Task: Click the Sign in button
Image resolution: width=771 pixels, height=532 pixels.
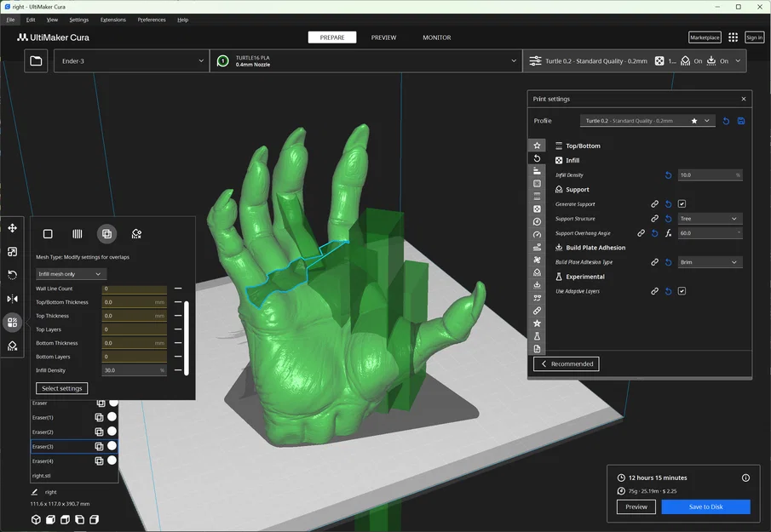Action: [754, 37]
